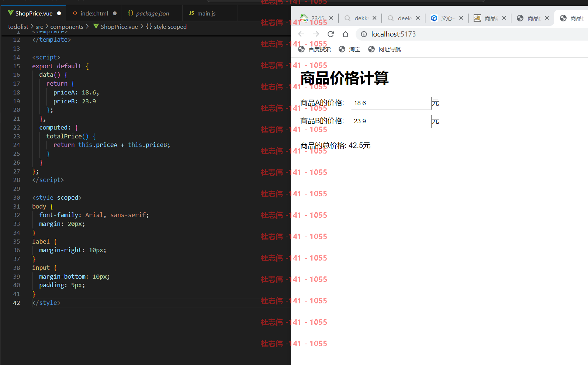Close the Tomcat-icon 商品 browser tab
The height and width of the screenshot is (365, 588).
(504, 18)
